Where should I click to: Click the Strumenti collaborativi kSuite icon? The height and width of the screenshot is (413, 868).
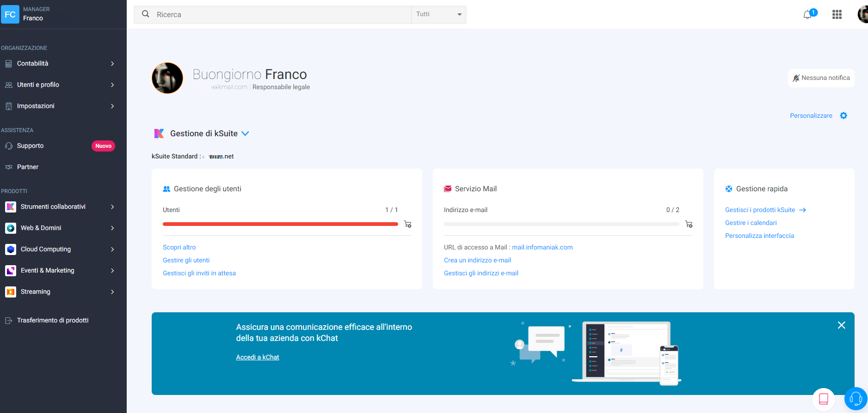(x=11, y=207)
